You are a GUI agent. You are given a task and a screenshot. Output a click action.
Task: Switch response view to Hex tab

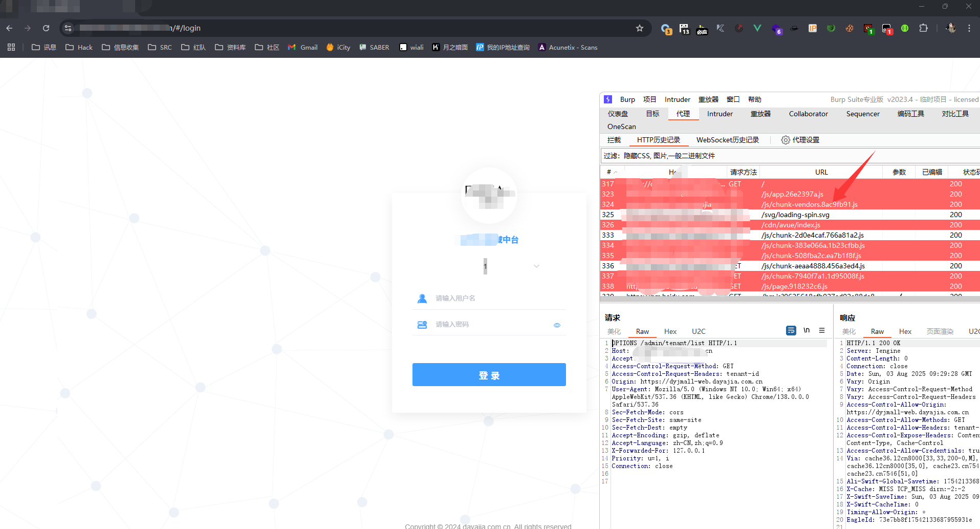(x=905, y=331)
